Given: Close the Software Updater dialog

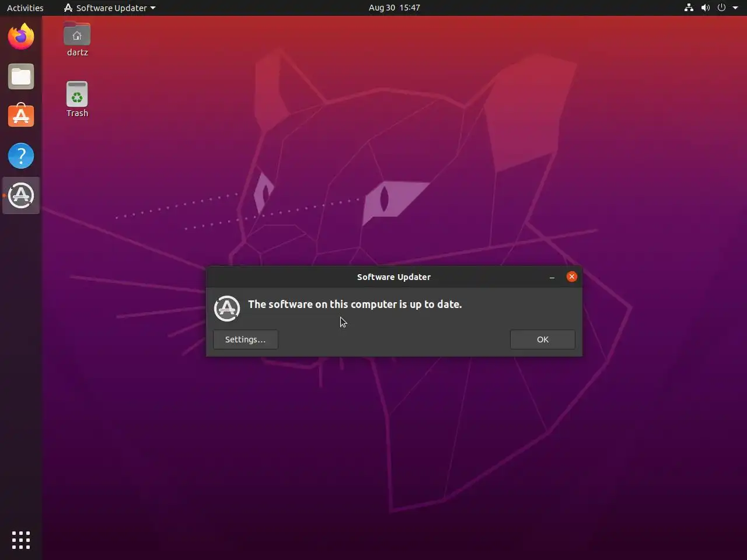Looking at the screenshot, I should [x=572, y=276].
